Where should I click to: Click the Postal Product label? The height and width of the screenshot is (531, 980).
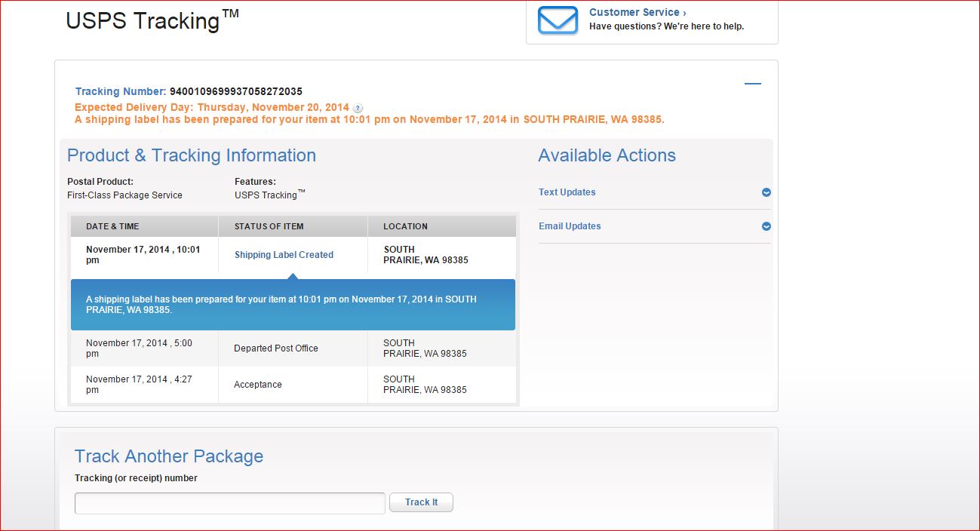[100, 182]
